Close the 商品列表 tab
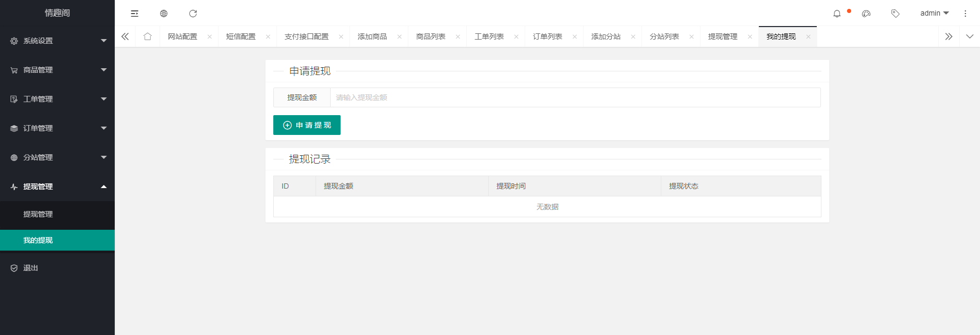980x335 pixels. tap(458, 36)
